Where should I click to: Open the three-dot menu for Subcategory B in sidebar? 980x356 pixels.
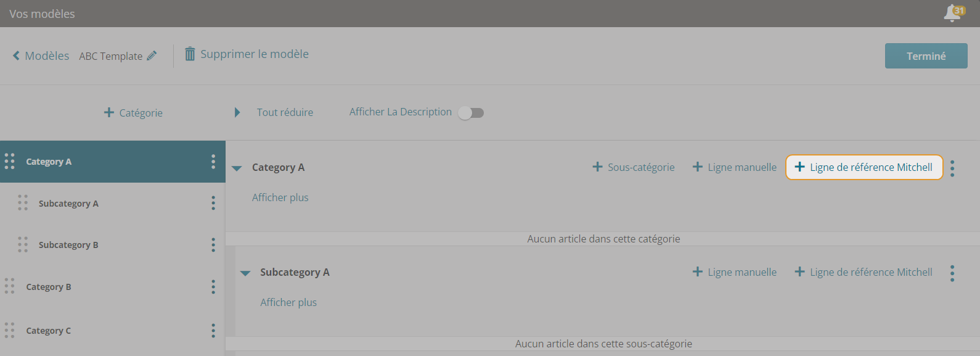click(x=213, y=245)
